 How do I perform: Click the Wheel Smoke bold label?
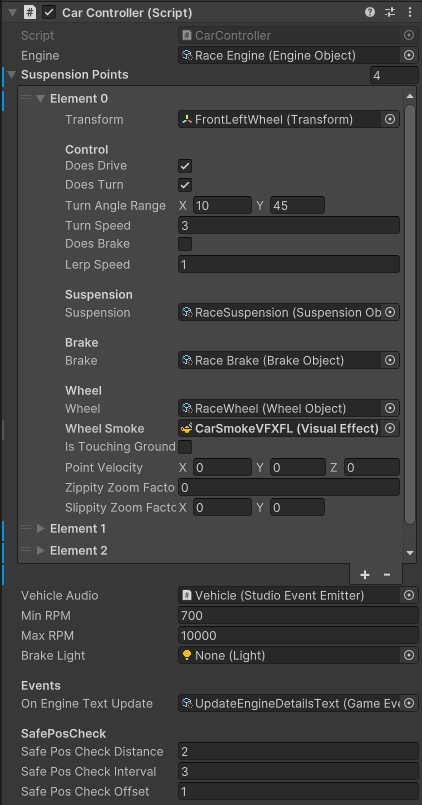(x=105, y=429)
